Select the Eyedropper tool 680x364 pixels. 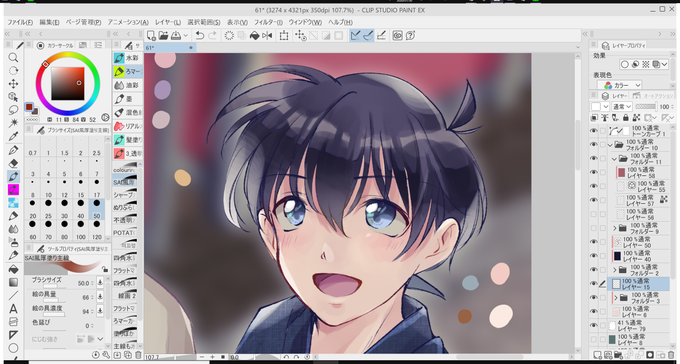coord(13,137)
